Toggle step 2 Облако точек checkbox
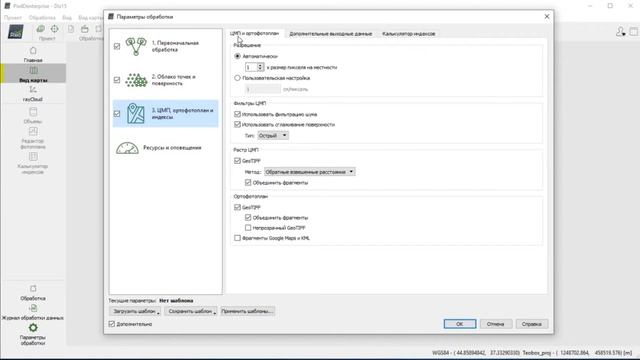Image resolution: width=640 pixels, height=360 pixels. coord(117,80)
